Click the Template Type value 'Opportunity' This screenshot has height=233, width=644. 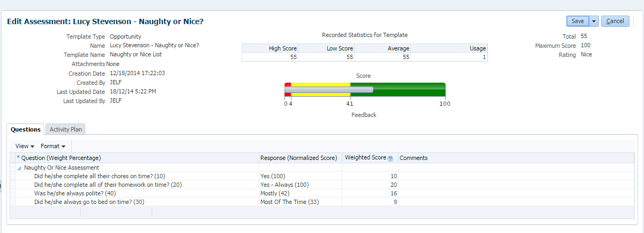click(x=125, y=37)
